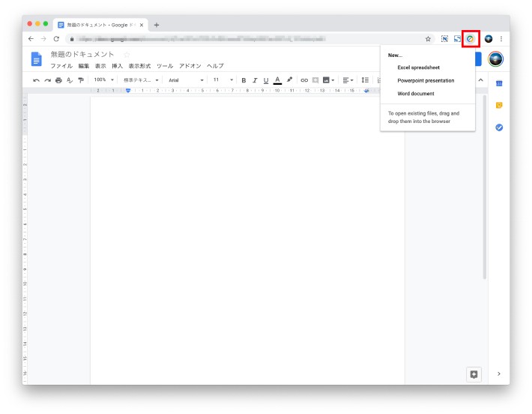
Task: Open the ファイル menu
Action: 61,66
